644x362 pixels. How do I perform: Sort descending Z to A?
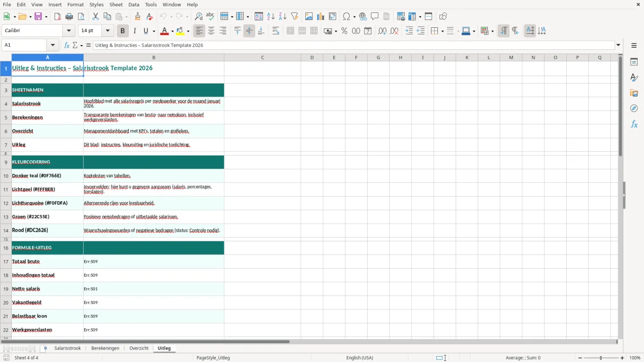283,17
